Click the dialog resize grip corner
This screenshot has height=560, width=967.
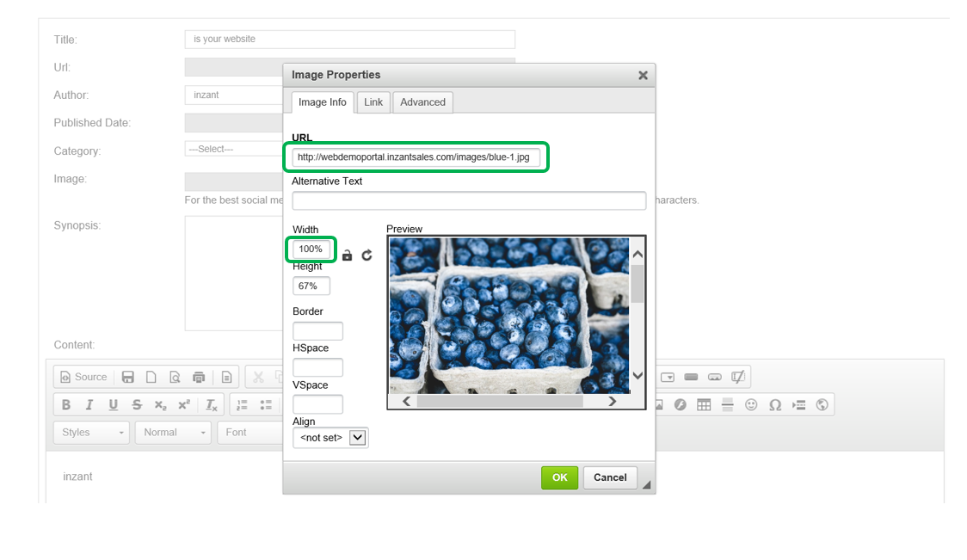(x=646, y=485)
